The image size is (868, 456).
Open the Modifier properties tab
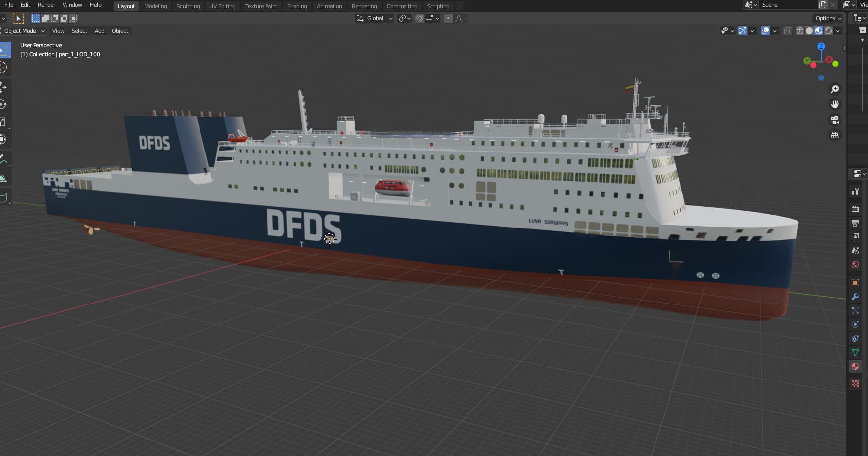855,297
